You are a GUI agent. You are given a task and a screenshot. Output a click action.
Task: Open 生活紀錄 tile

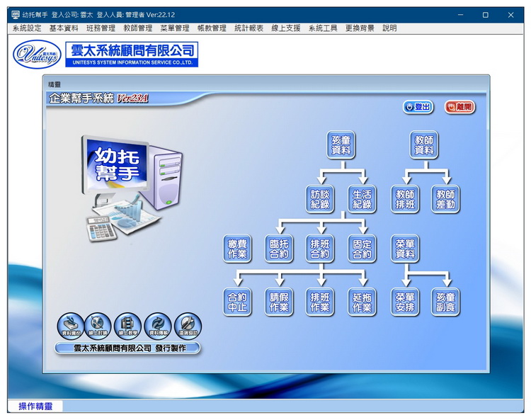pyautogui.click(x=362, y=199)
